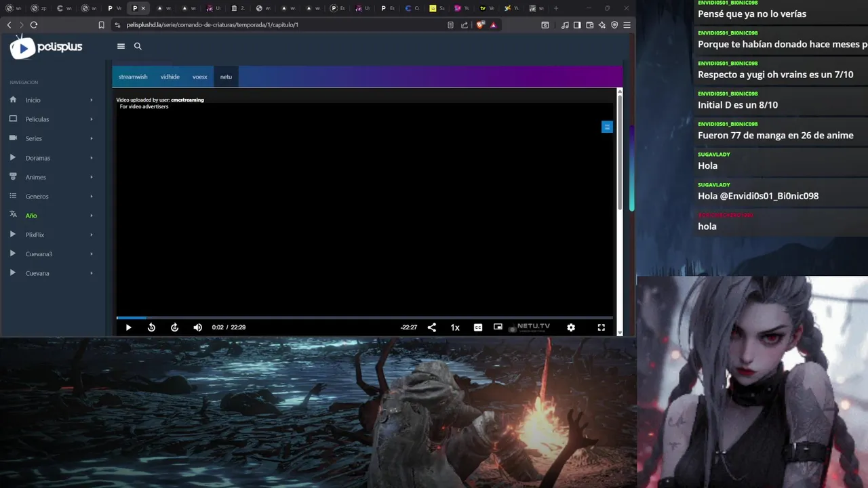
Task: Select the highlighted Año sidebar item
Action: (31, 216)
